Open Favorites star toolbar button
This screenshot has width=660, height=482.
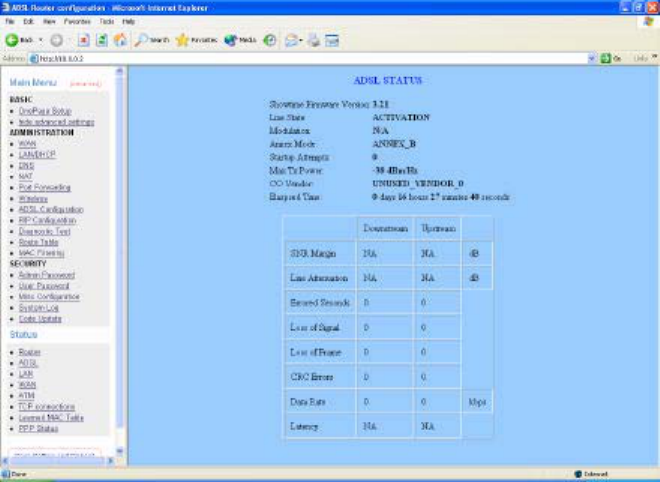tap(197, 40)
